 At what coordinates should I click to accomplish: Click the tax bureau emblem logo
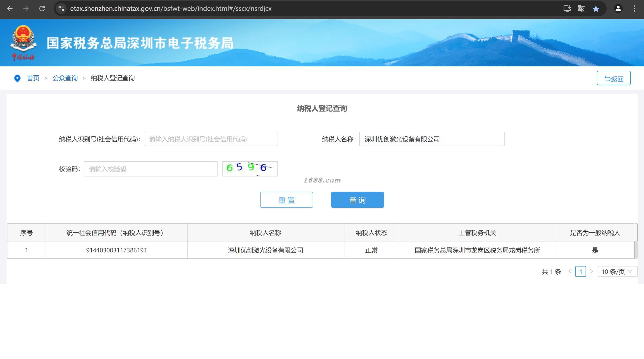tap(23, 42)
